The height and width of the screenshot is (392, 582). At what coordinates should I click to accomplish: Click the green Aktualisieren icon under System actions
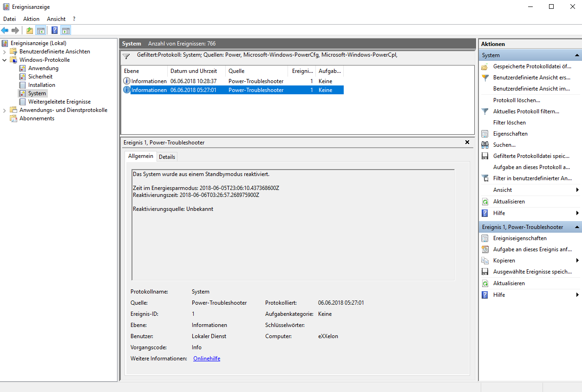coord(485,202)
